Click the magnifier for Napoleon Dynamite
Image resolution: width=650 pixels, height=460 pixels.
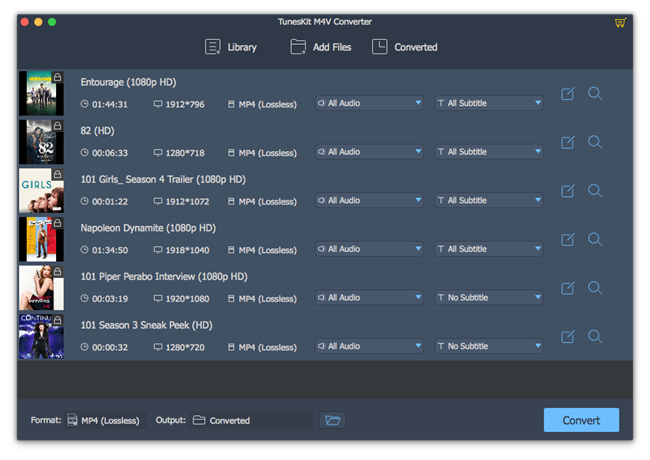(x=595, y=239)
